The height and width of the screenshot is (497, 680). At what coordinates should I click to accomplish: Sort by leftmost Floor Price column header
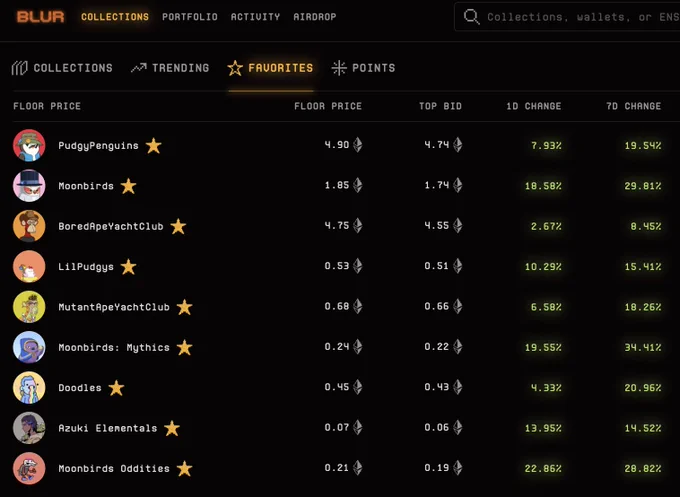tap(47, 106)
